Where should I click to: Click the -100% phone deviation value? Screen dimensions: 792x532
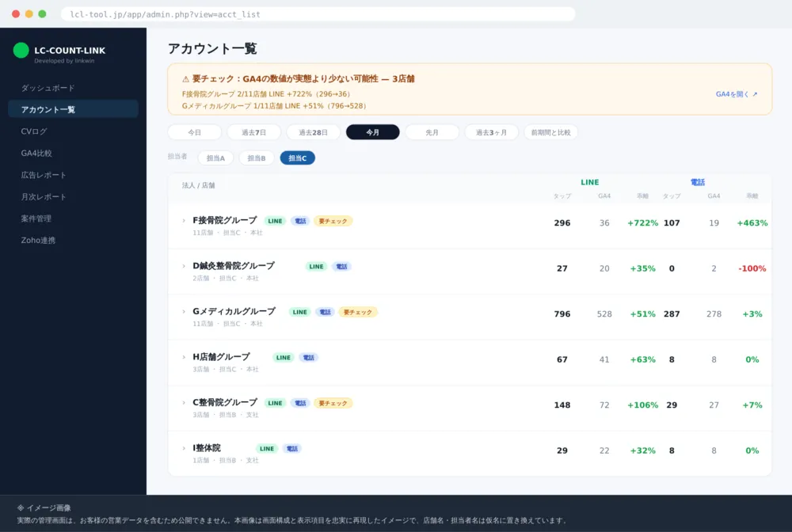752,268
